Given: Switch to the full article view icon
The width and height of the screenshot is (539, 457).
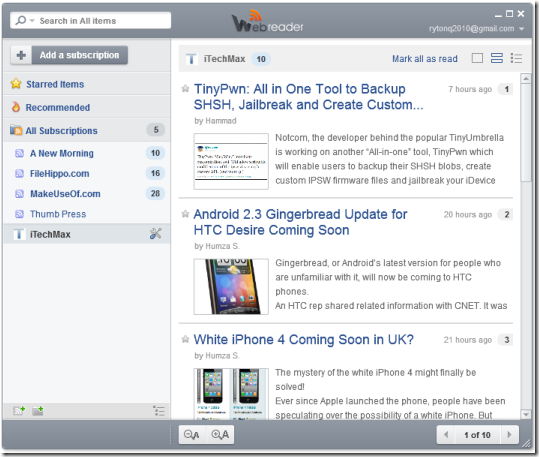Looking at the screenshot, I should 477,58.
